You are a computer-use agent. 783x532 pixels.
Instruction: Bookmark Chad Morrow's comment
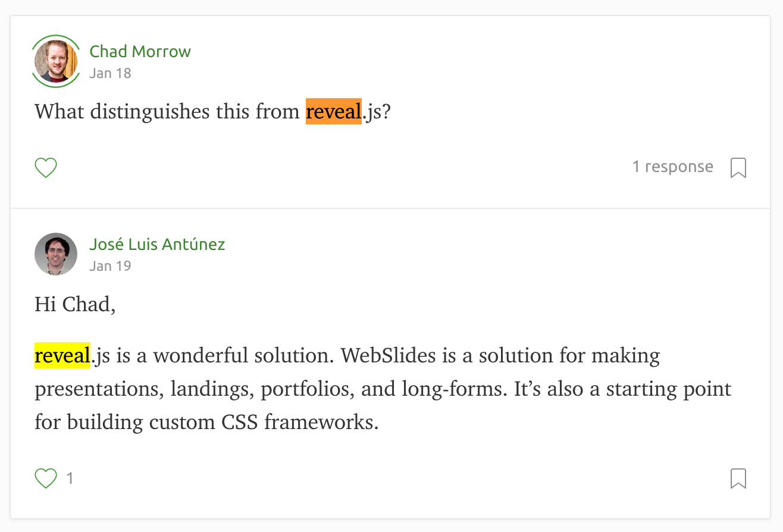pyautogui.click(x=738, y=168)
